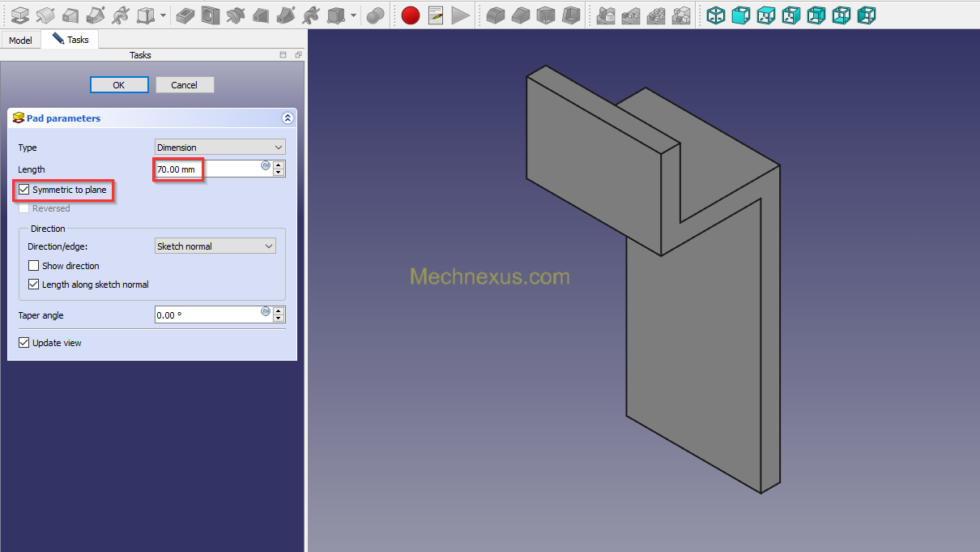The height and width of the screenshot is (552, 980).
Task: Switch to the Model tab
Action: [20, 40]
